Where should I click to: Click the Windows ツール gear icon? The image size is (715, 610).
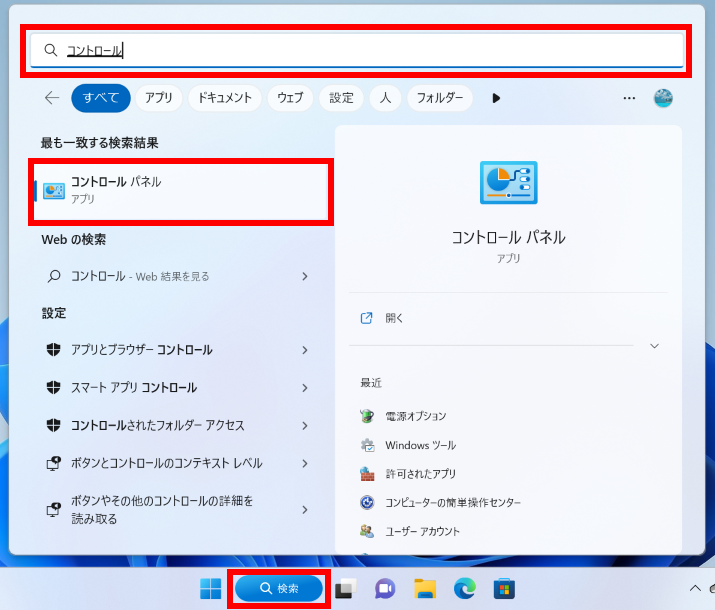coord(367,445)
